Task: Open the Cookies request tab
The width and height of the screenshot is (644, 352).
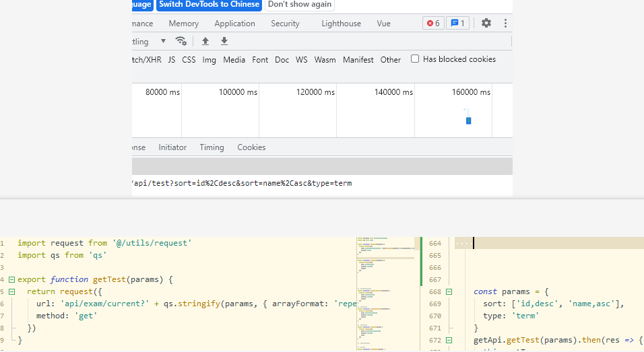Action: [x=251, y=147]
